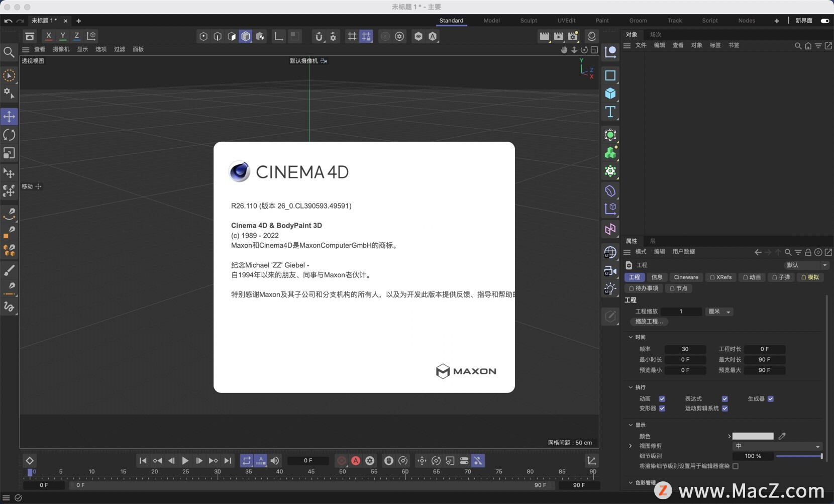Collapse the 执行 section
The width and height of the screenshot is (834, 504).
(631, 387)
